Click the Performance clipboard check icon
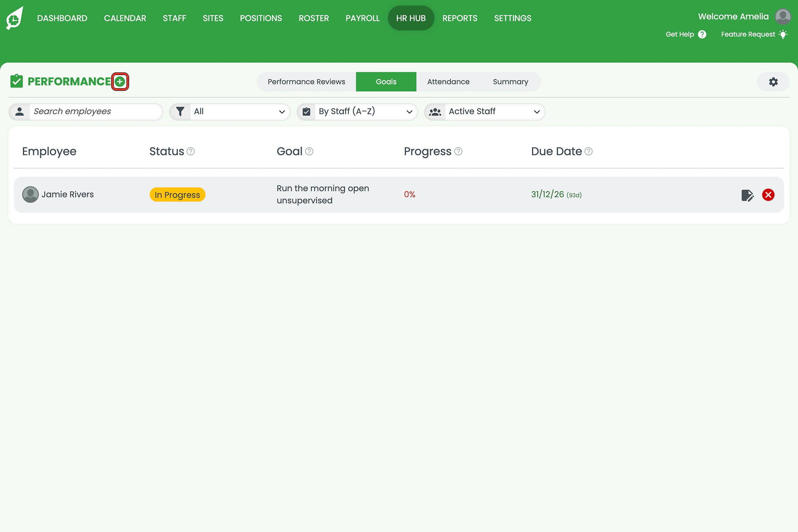Viewport: 798px width, 532px height. click(x=17, y=81)
